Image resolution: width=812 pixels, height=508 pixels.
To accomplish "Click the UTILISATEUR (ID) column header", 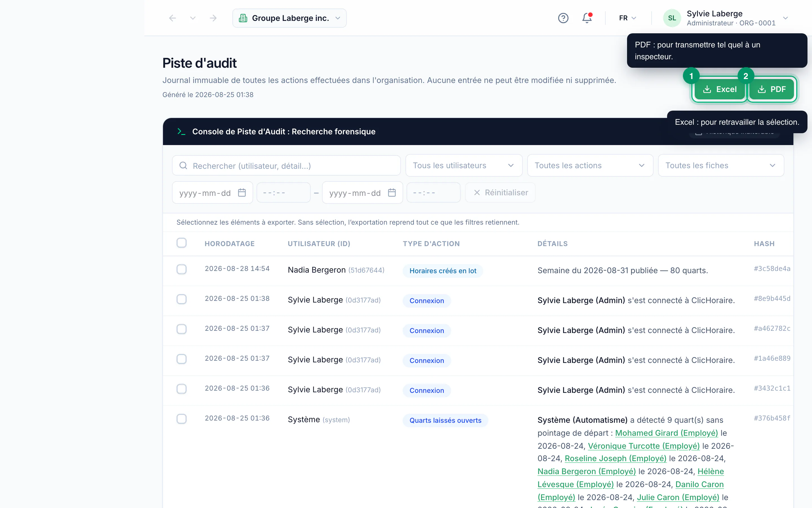I will pos(319,244).
